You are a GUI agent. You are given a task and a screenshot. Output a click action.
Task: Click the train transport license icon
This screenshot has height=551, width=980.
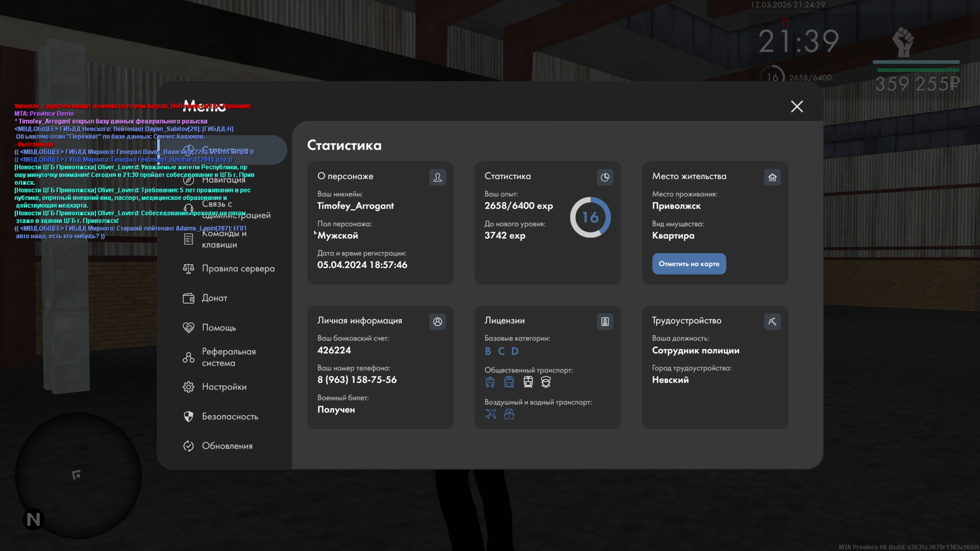(528, 382)
